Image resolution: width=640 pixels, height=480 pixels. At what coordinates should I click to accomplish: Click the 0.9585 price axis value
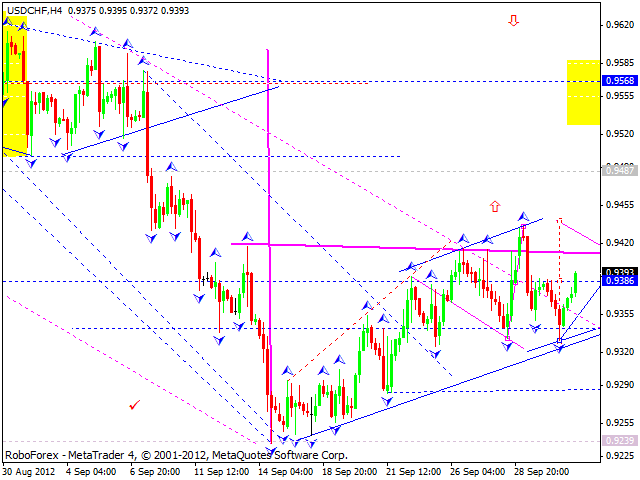620,63
